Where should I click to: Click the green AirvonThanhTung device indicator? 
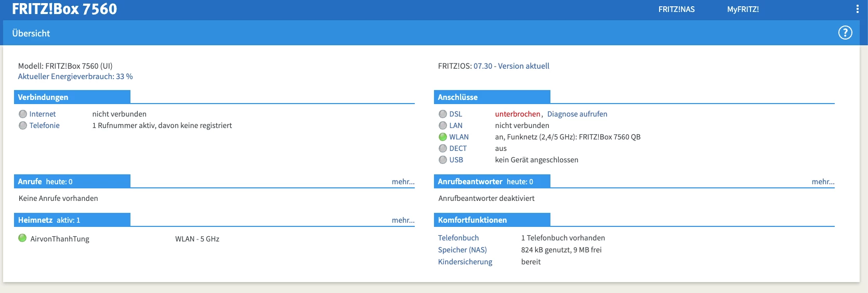[22, 238]
